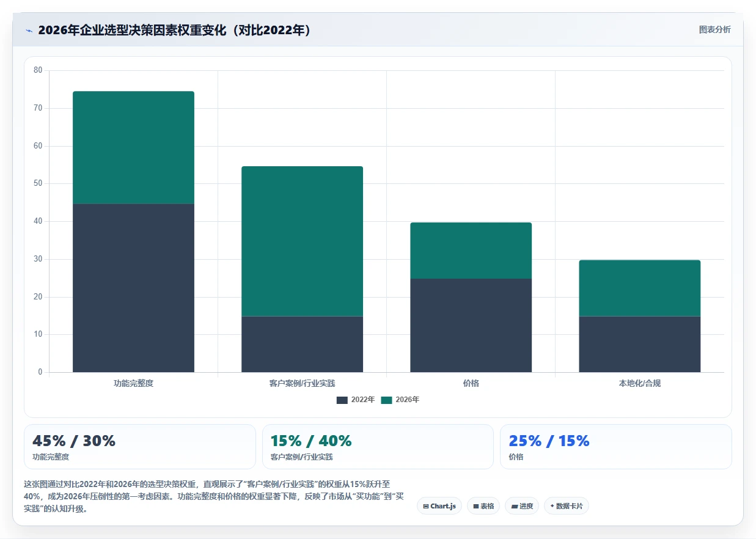756x539 pixels.
Task: Click the 2026 teal segment of 功能完整度
Action: 133,147
